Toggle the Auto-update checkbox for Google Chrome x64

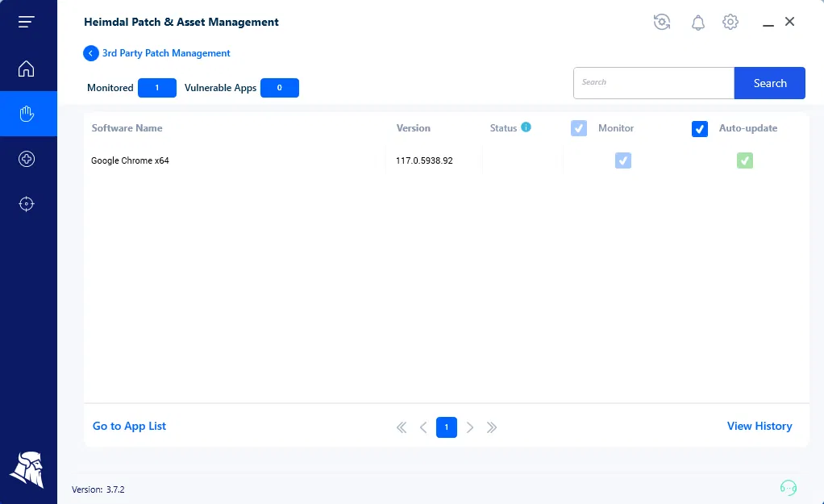745,160
